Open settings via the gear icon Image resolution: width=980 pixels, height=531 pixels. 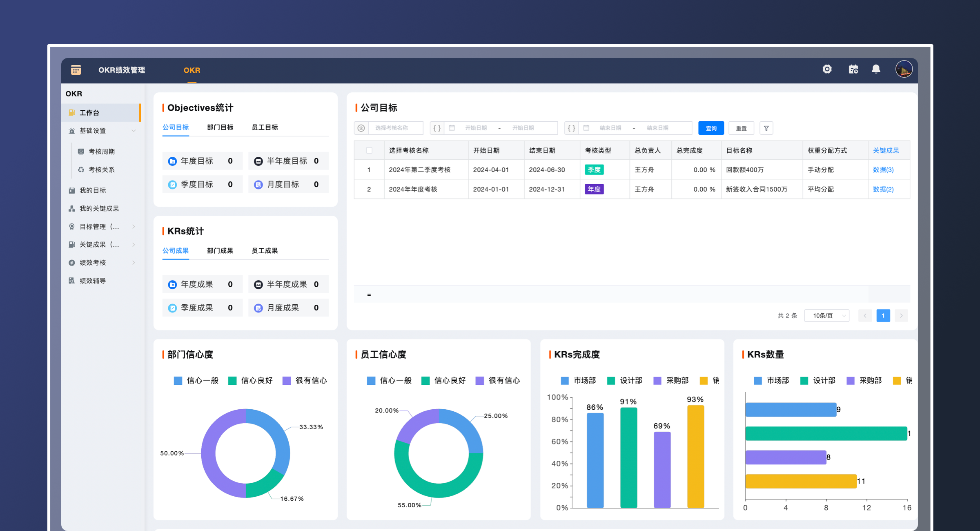827,69
